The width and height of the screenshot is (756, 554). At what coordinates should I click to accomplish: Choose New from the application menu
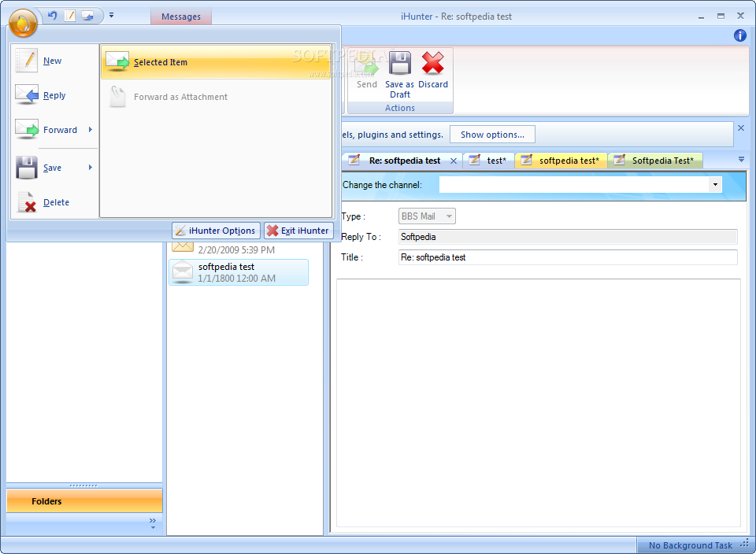tap(54, 61)
